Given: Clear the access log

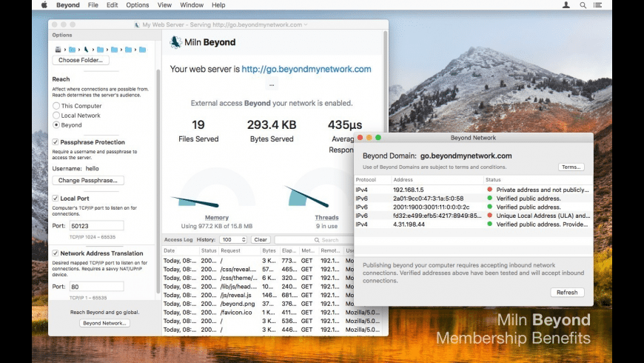Looking at the screenshot, I should coord(261,240).
